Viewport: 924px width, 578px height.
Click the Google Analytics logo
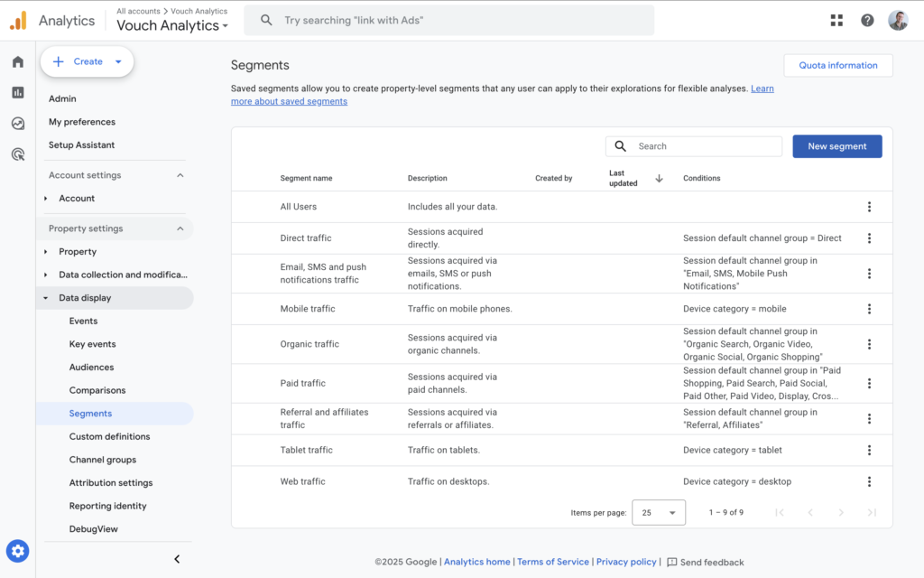pyautogui.click(x=18, y=21)
